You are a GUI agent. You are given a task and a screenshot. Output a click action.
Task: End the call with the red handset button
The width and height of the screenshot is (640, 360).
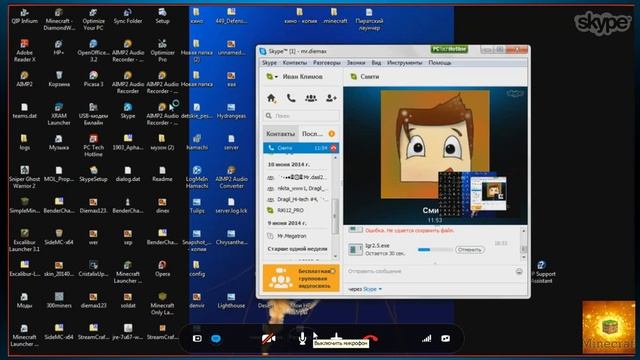(x=370, y=338)
